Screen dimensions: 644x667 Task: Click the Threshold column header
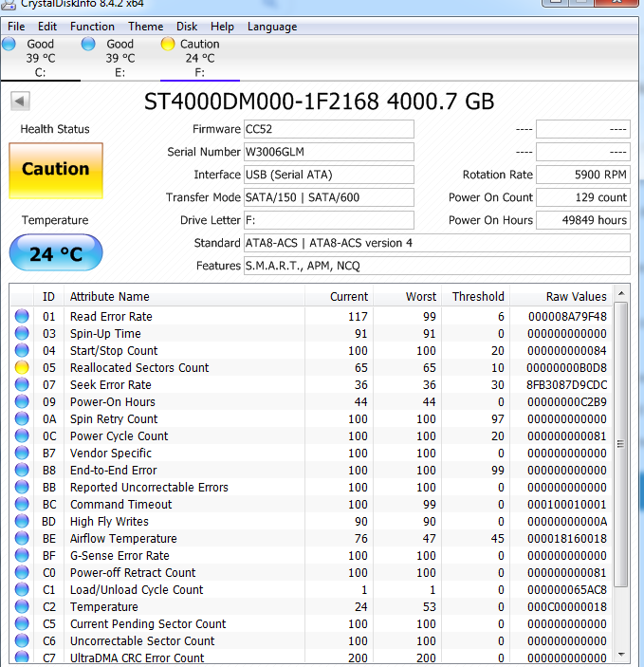[475, 296]
